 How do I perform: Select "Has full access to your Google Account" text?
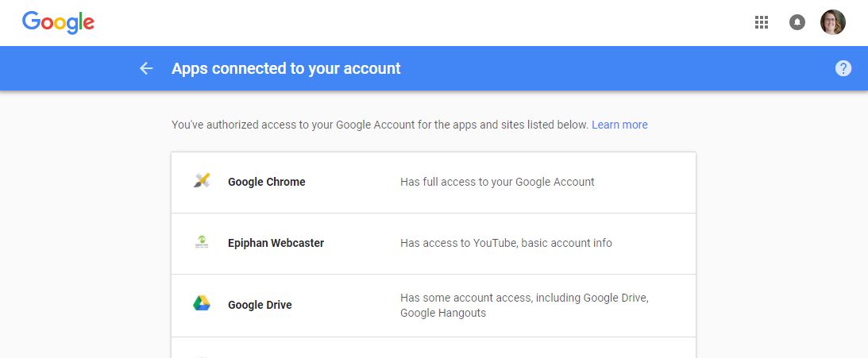click(497, 182)
